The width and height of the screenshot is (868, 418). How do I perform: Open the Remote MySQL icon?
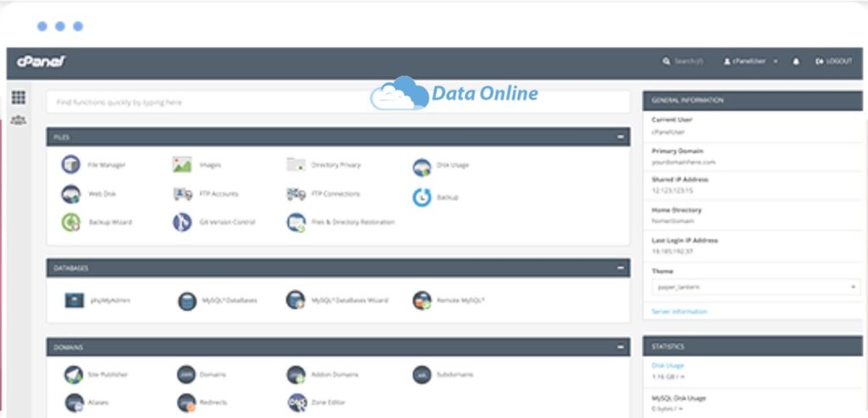coord(422,300)
